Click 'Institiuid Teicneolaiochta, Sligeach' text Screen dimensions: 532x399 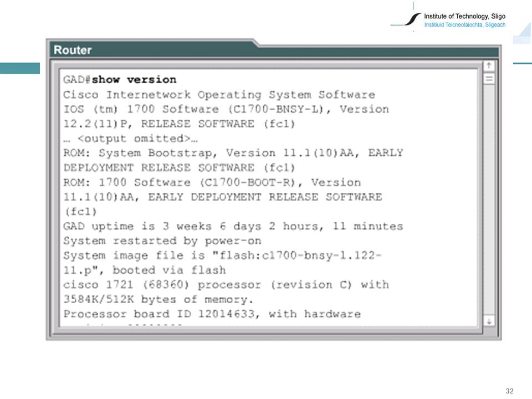[x=464, y=25]
